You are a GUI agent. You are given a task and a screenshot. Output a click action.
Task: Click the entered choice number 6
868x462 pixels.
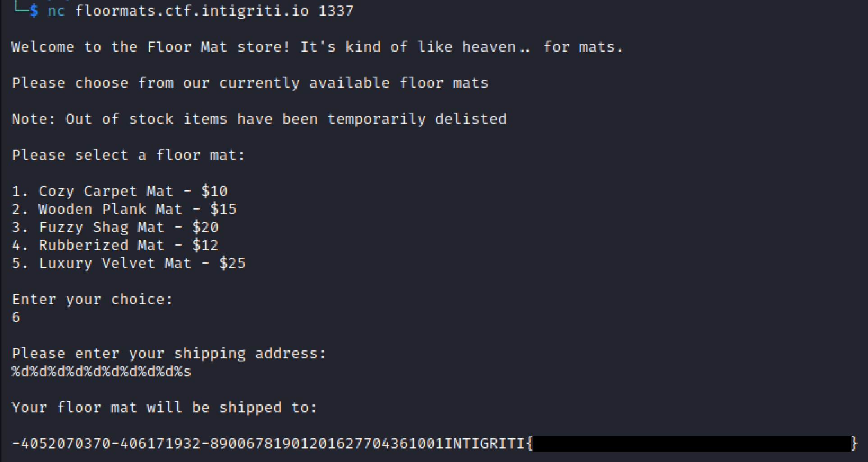pyautogui.click(x=16, y=317)
